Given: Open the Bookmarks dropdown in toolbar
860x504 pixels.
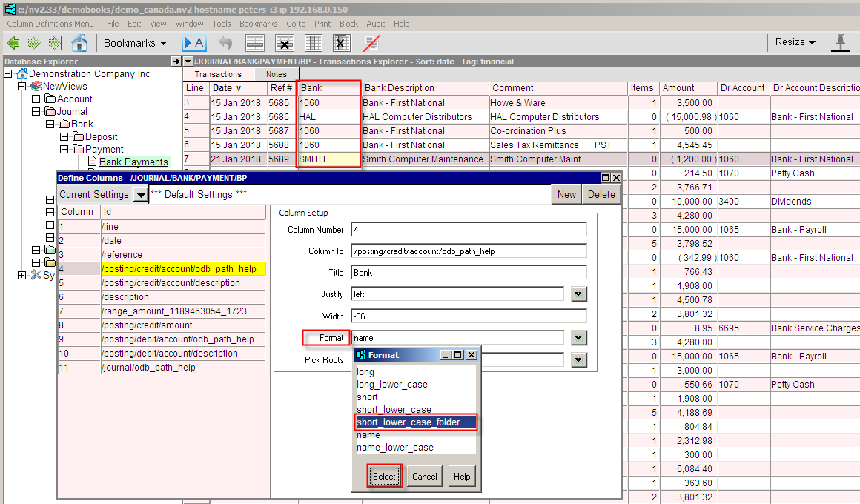Looking at the screenshot, I should tap(135, 43).
